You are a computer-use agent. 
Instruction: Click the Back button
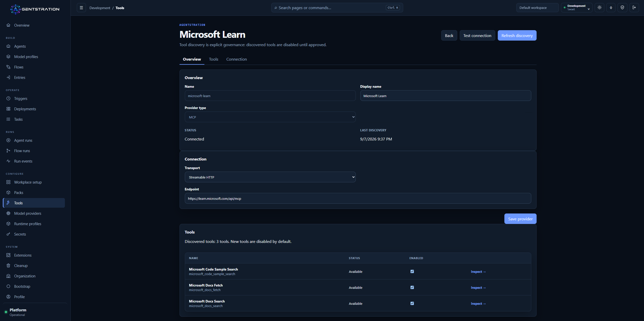point(449,35)
